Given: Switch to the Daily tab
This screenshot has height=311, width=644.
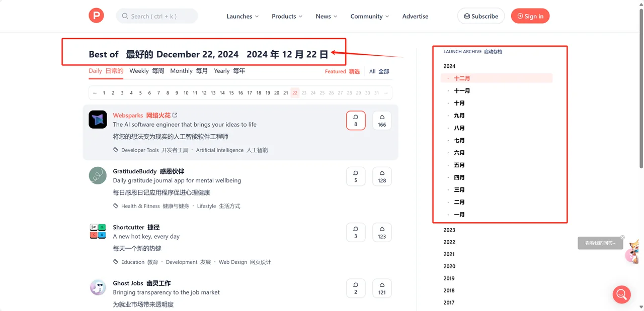Looking at the screenshot, I should (x=106, y=71).
